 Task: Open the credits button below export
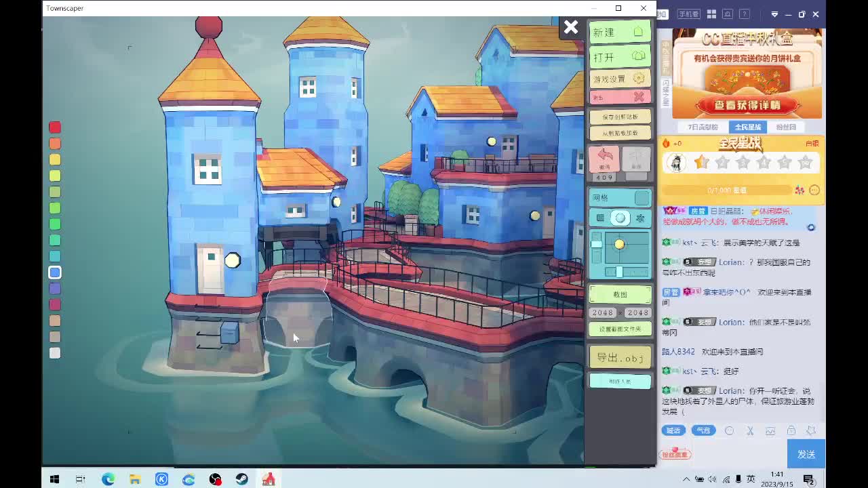coord(620,382)
